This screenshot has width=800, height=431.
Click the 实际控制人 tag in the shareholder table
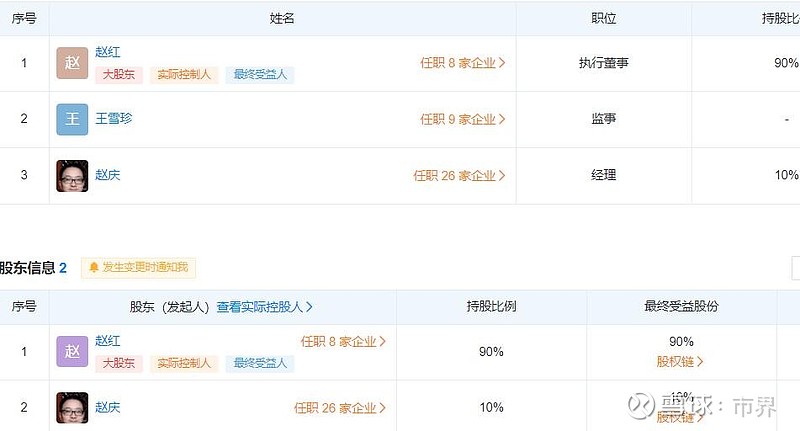(184, 364)
